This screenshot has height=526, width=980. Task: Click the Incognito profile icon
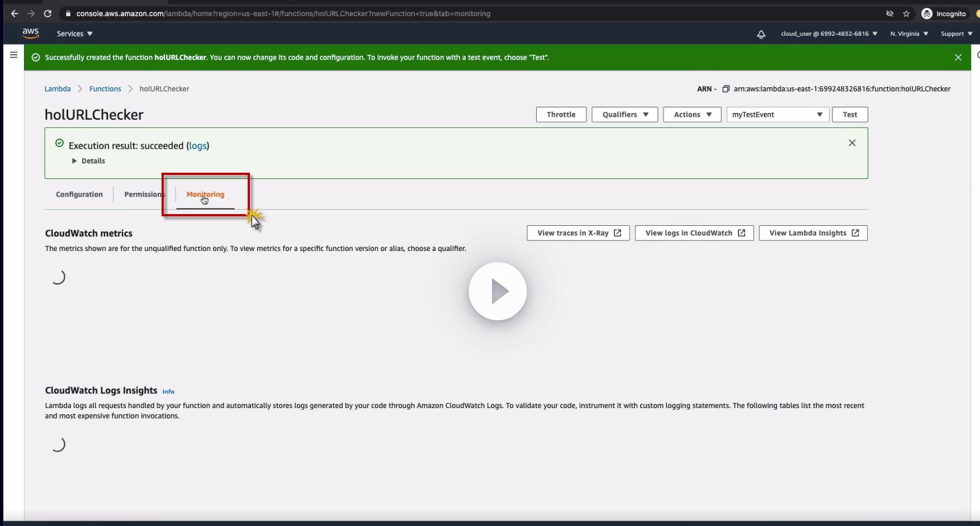(x=927, y=13)
